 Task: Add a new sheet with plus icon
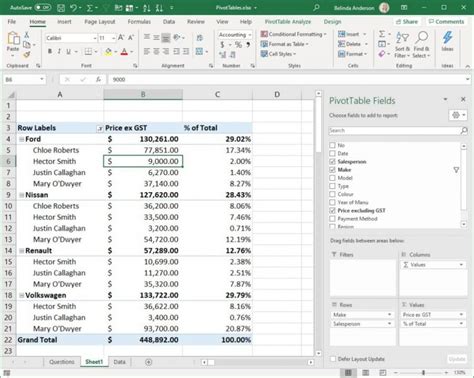point(149,362)
